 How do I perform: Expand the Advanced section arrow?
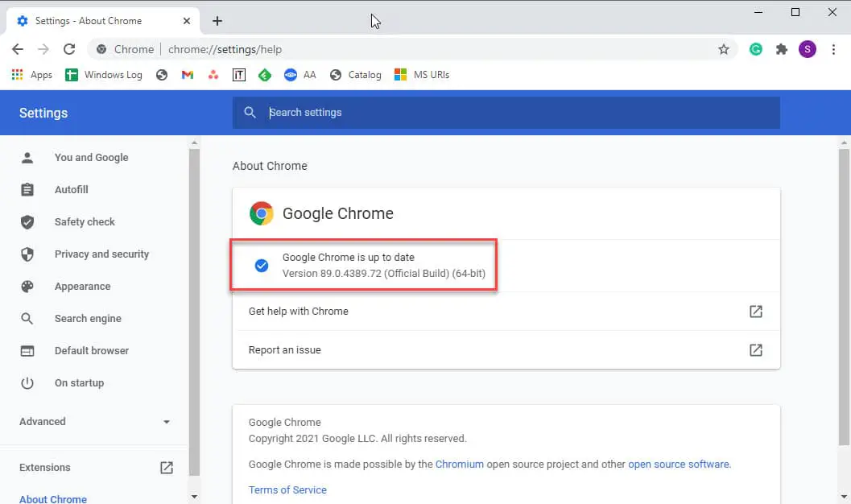point(167,422)
